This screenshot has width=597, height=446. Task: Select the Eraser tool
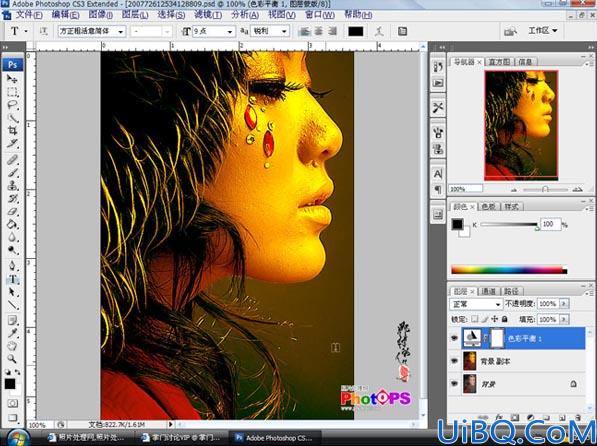coord(13,211)
